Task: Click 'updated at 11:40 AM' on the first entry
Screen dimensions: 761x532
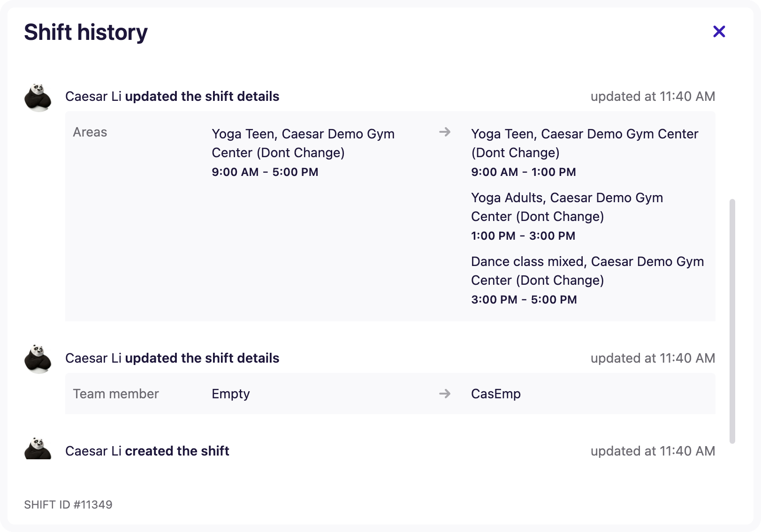Action: 653,97
